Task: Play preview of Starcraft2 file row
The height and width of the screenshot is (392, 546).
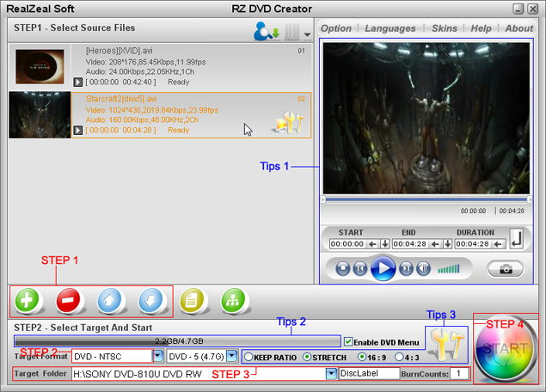Action: tap(77, 130)
